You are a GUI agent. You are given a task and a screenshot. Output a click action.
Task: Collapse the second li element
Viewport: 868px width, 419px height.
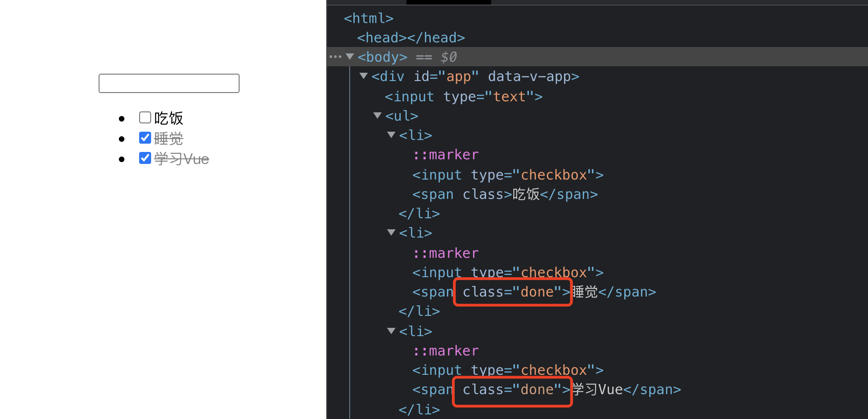pos(391,233)
